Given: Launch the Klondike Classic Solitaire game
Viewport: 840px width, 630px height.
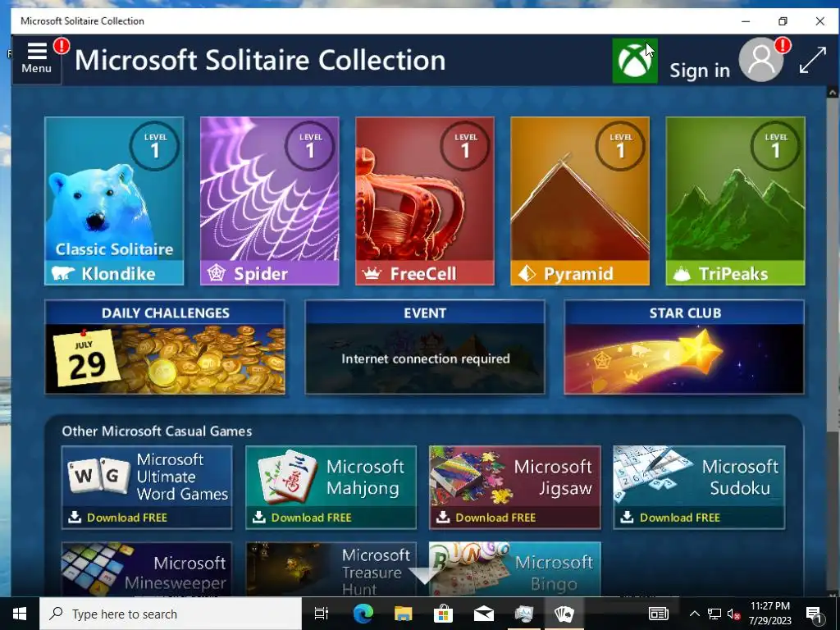Looking at the screenshot, I should [114, 201].
